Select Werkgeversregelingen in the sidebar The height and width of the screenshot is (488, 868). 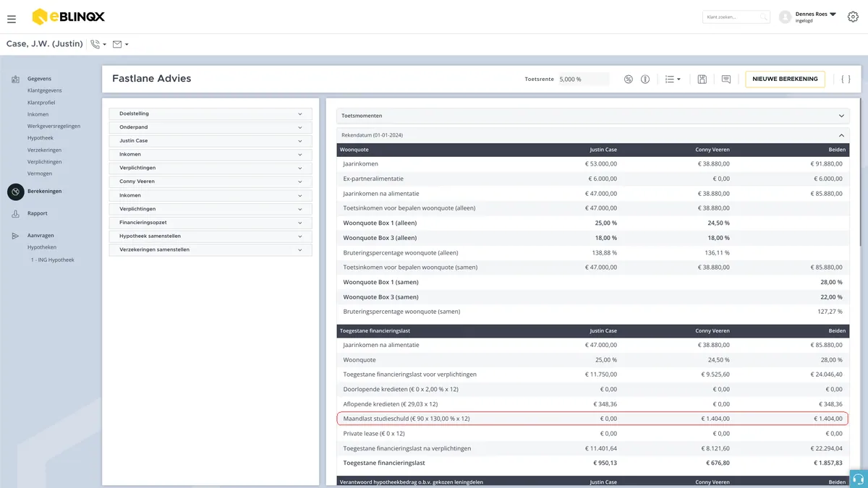click(54, 127)
